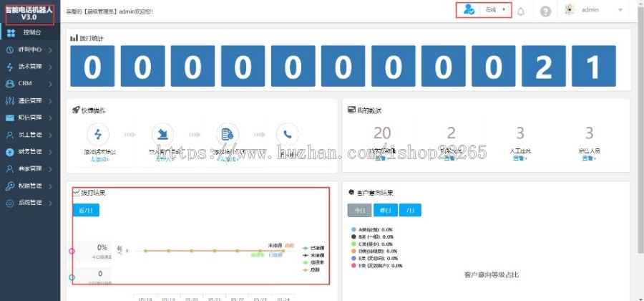Click the 05/24 data point on chart
The image size is (644, 301).
tap(283, 250)
